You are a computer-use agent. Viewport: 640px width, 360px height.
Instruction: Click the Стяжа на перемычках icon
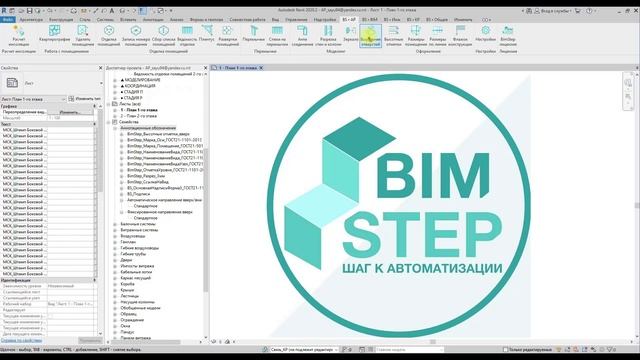coord(277,36)
